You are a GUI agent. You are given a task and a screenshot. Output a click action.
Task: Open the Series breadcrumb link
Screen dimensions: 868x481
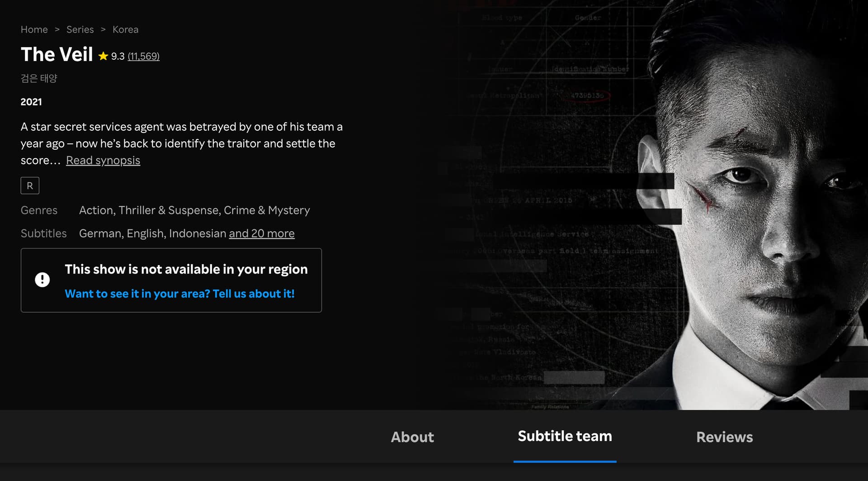[x=80, y=29]
